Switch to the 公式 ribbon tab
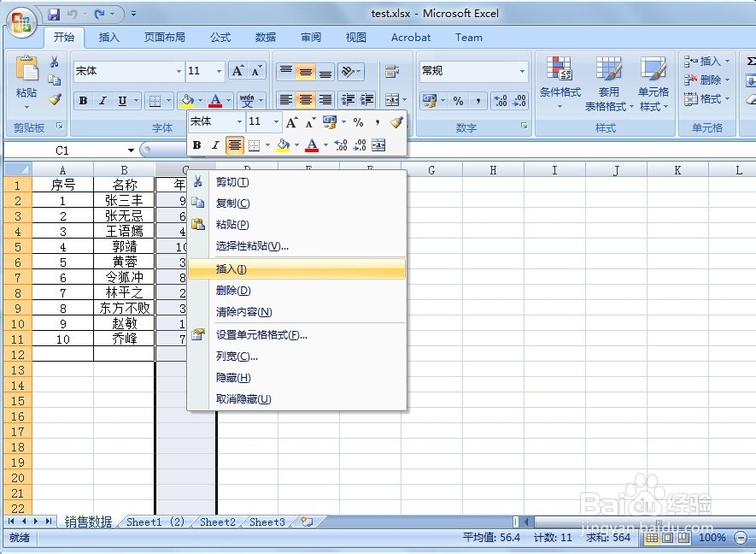The height and width of the screenshot is (554, 756). 221,38
